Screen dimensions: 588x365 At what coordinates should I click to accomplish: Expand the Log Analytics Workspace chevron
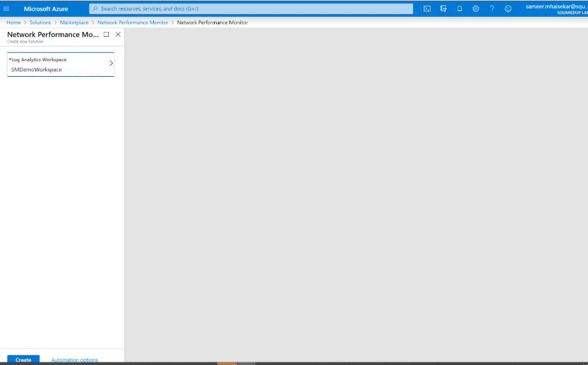(110, 63)
